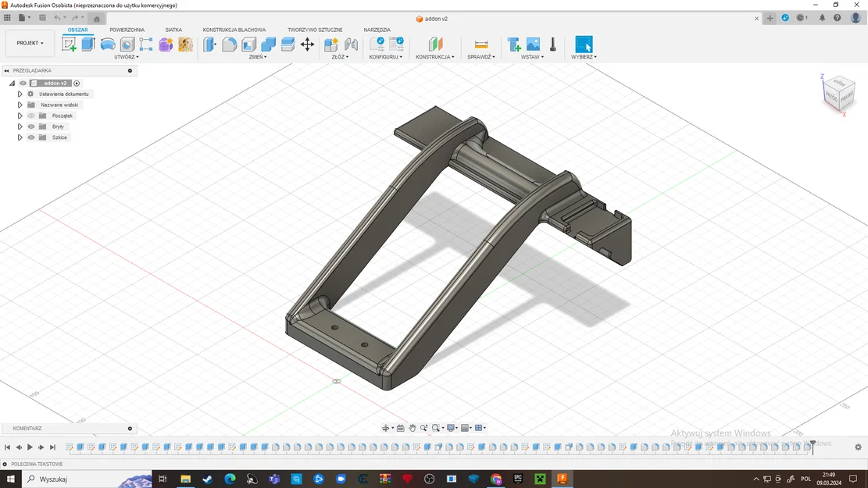Activate the Select window tool
This screenshot has height=488, width=868.
pos(584,45)
